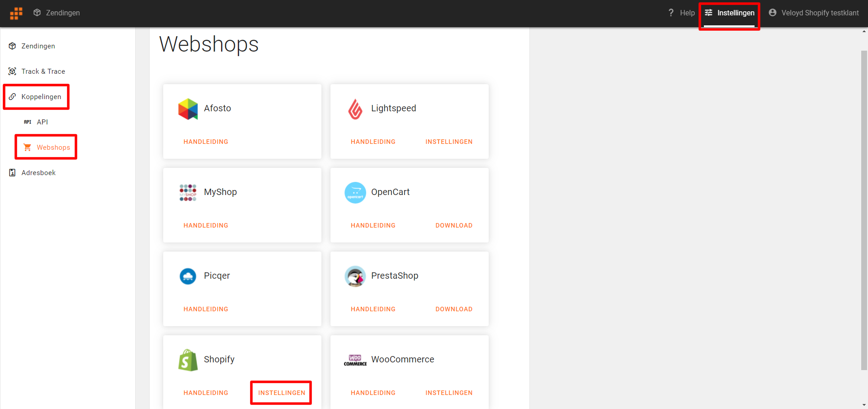The image size is (868, 409).
Task: Click the orange grid logo top-left
Action: coord(16,13)
